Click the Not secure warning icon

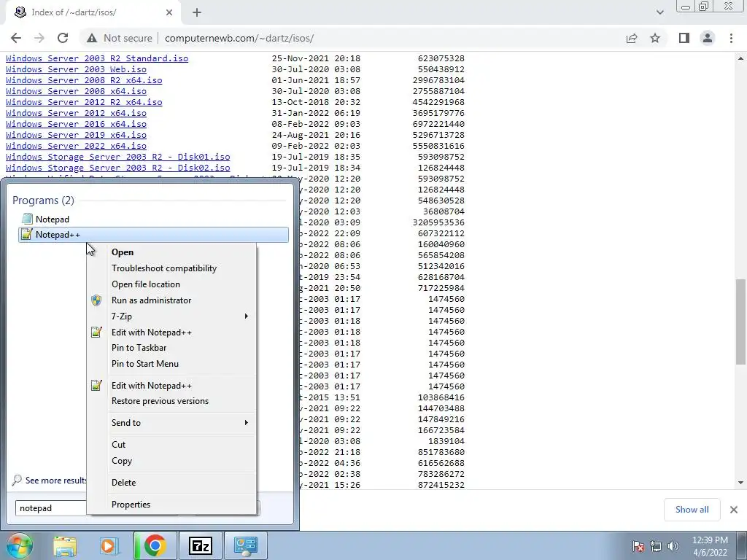[x=92, y=38]
